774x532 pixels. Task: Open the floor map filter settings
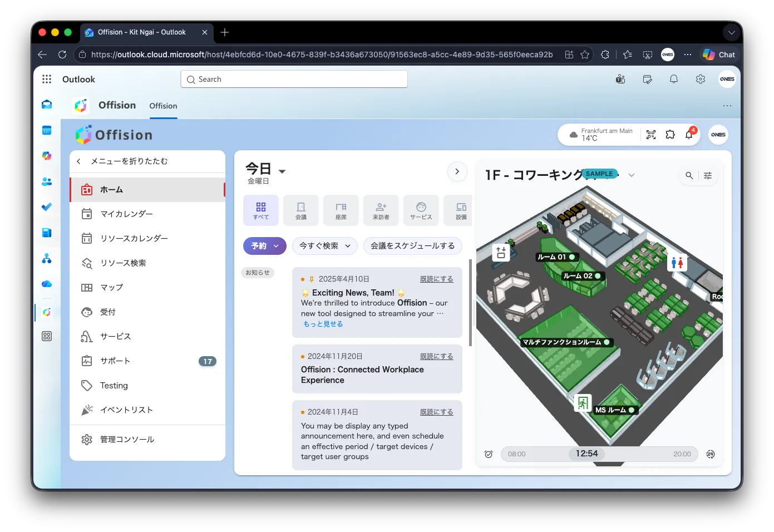708,175
